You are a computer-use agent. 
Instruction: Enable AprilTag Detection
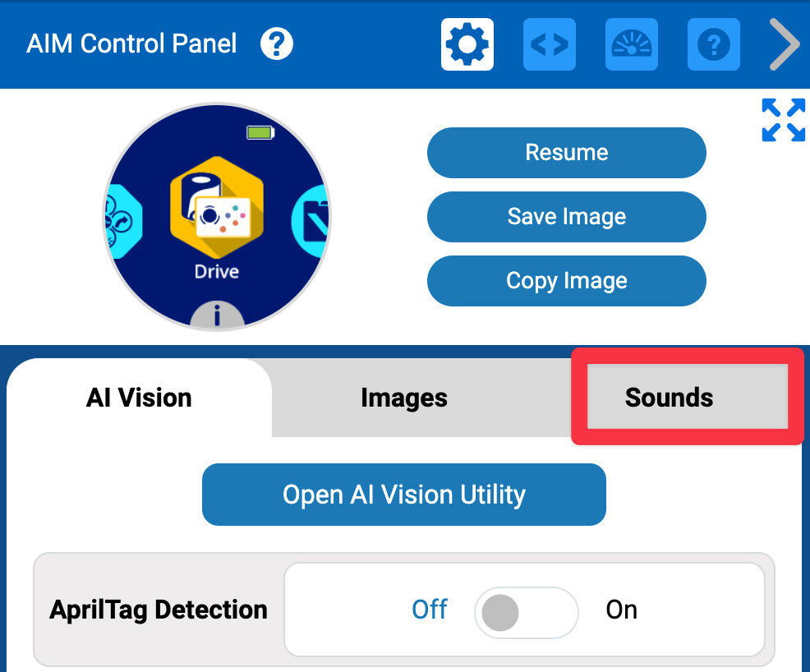pyautogui.click(x=622, y=610)
